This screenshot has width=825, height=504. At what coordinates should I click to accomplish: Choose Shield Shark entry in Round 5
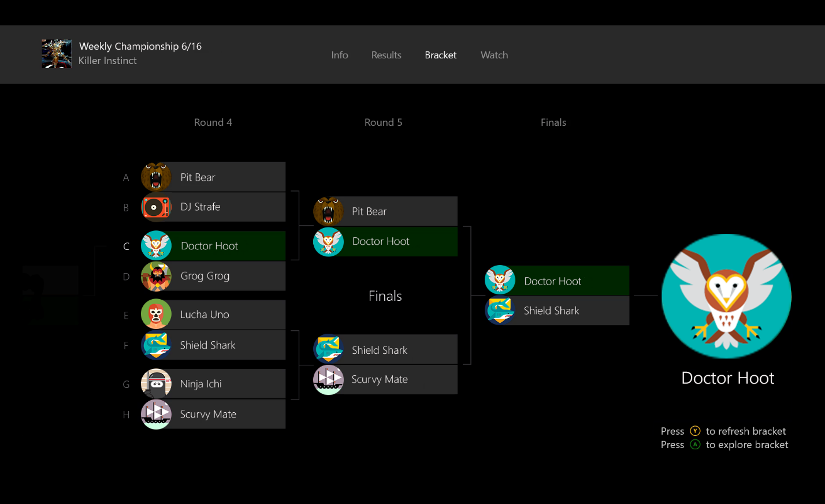click(x=400, y=350)
